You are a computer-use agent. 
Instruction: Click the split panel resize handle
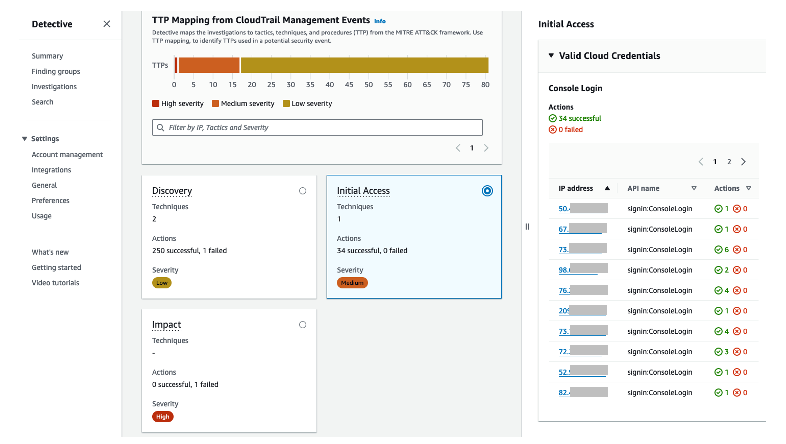[x=527, y=227]
